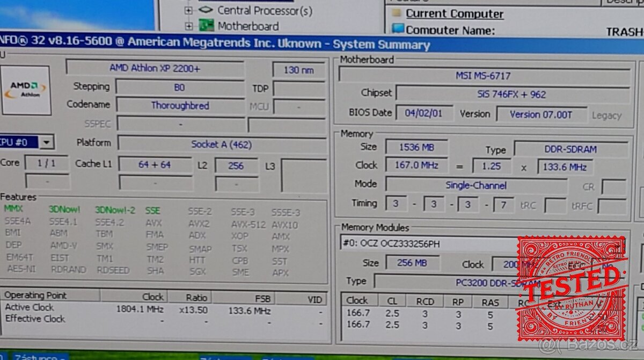Click the memory clock 167.0 MHz value

[416, 165]
